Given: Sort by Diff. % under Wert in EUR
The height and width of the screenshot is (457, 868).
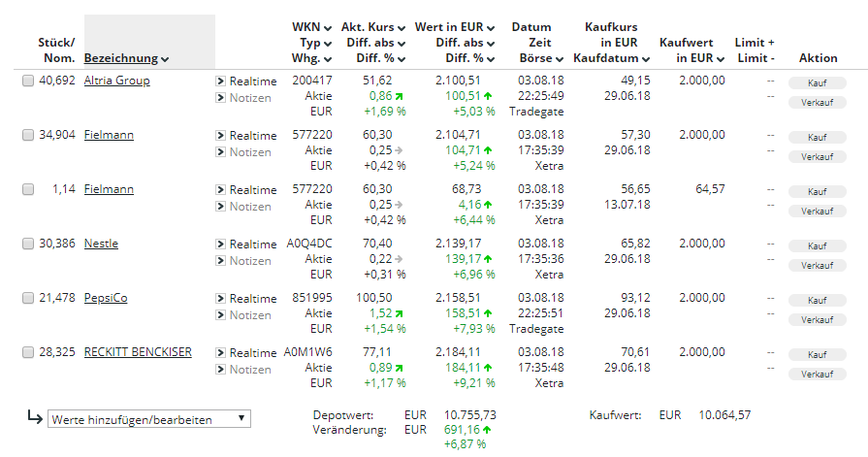Looking at the screenshot, I should click(470, 58).
